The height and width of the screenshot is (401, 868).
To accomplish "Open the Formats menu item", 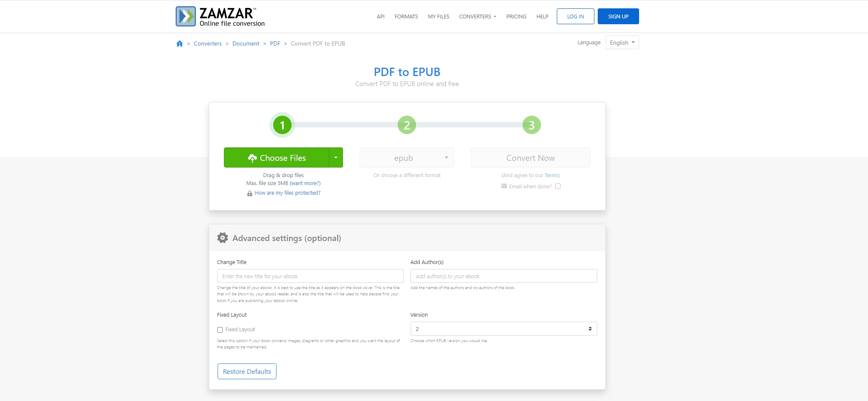I will point(406,17).
